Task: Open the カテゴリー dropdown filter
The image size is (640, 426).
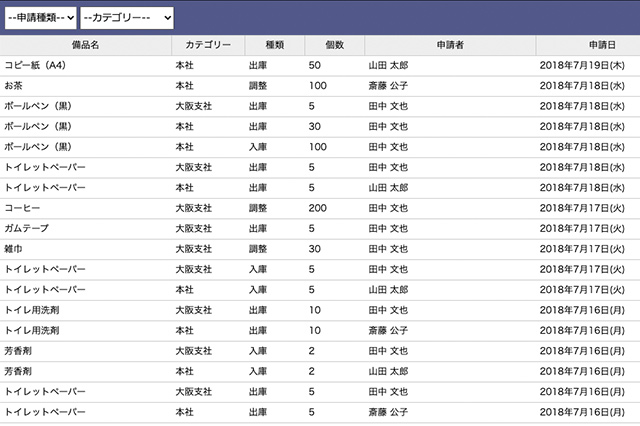Action: point(127,18)
